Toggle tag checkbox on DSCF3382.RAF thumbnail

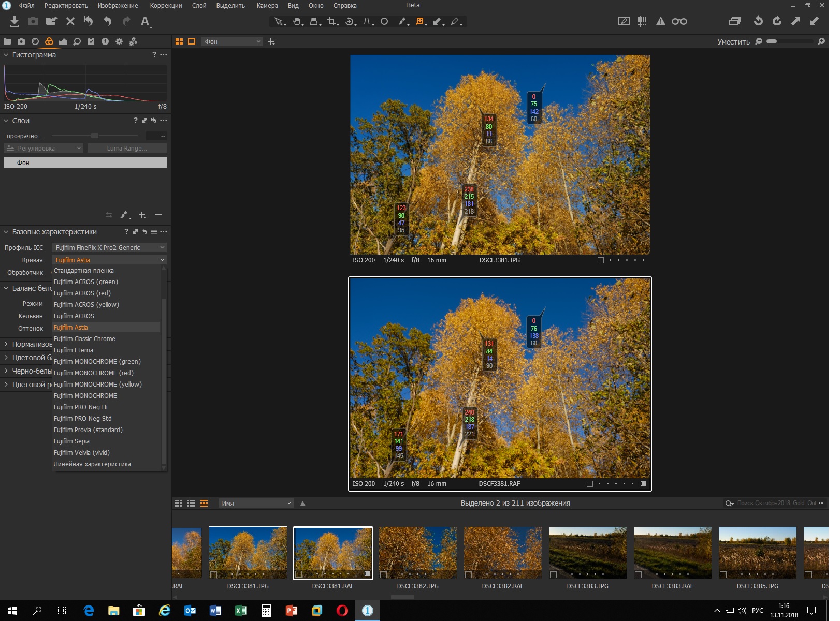pos(469,574)
